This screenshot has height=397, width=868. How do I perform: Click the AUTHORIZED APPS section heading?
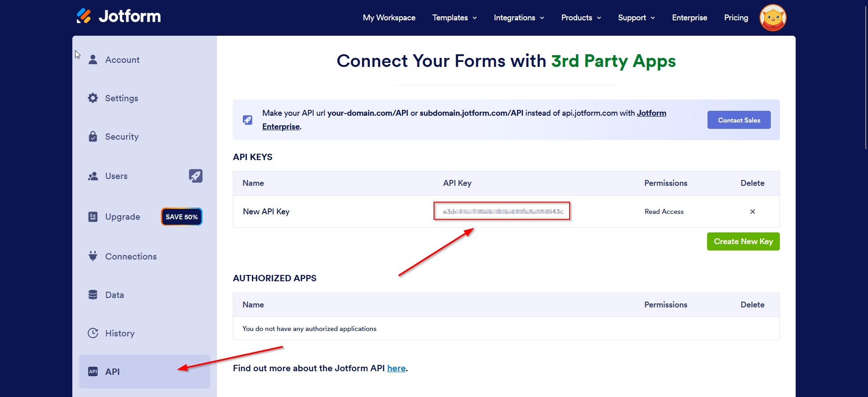[x=275, y=278]
